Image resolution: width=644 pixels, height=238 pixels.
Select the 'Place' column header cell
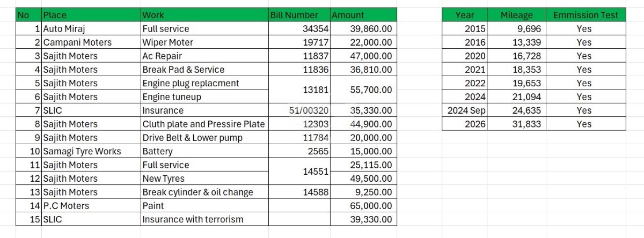[x=91, y=15]
